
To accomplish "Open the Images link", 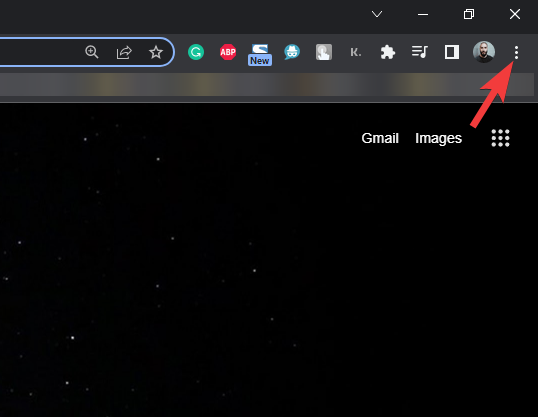I will click(438, 139).
